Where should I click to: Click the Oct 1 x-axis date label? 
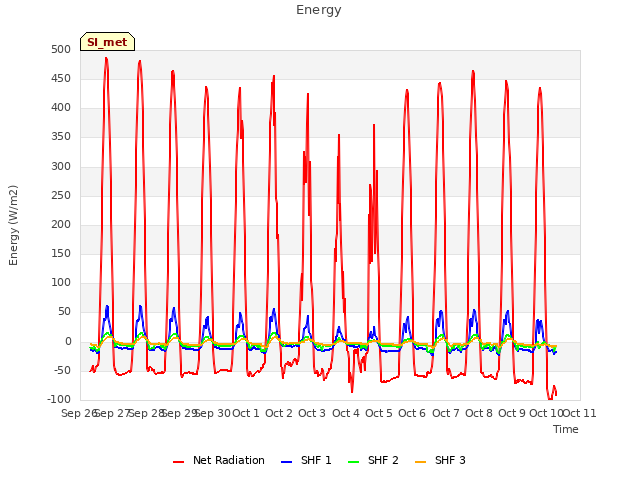point(246,413)
